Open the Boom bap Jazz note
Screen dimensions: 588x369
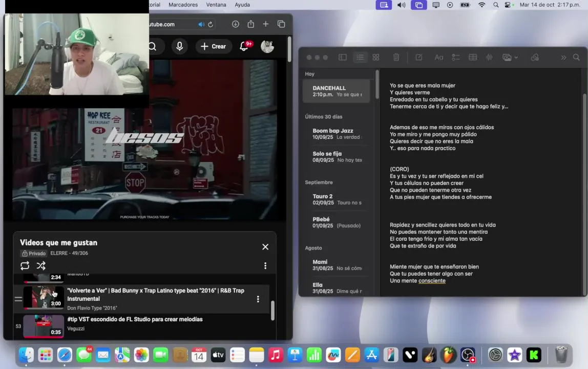point(337,134)
